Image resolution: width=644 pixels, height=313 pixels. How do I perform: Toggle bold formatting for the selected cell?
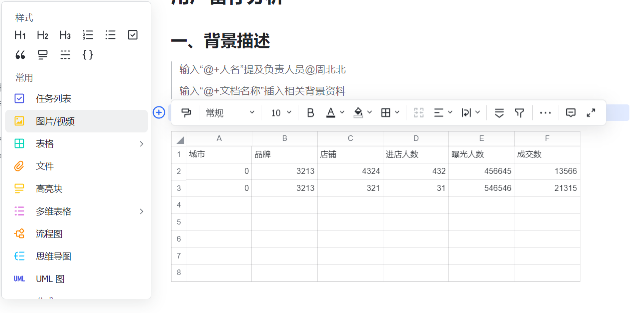[x=310, y=112]
